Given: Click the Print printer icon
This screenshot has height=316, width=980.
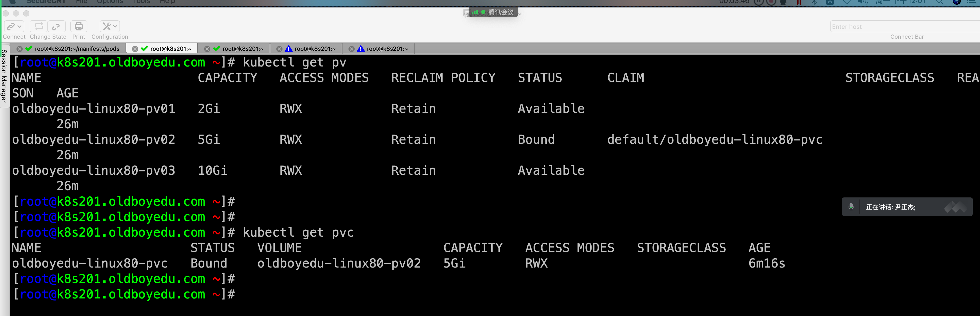Looking at the screenshot, I should pyautogui.click(x=79, y=26).
